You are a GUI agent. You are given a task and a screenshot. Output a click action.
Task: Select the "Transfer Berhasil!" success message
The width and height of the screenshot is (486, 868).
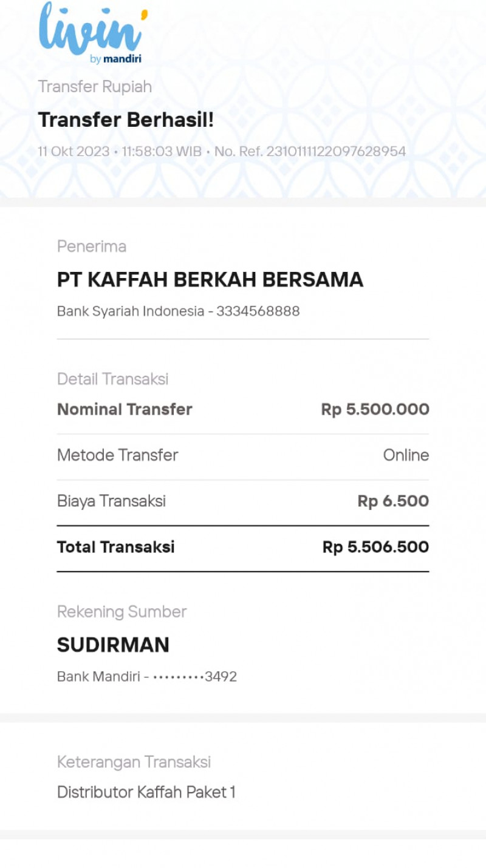tap(126, 120)
